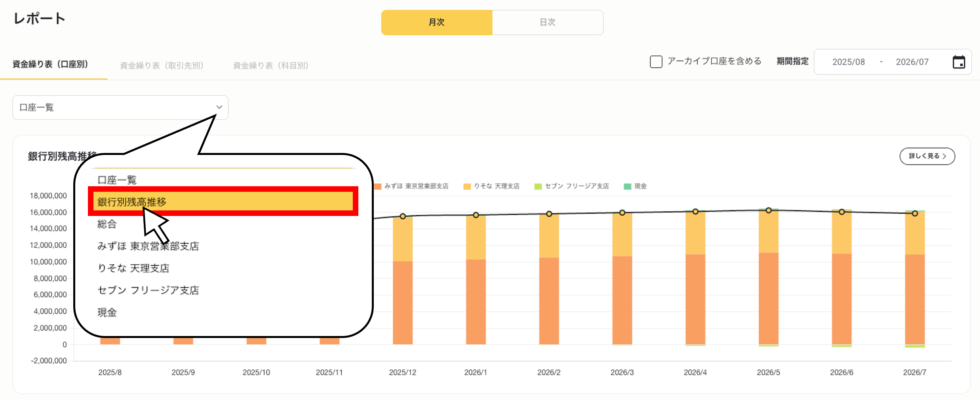Click the end date field 2026/07
This screenshot has width=980, height=401.
tap(912, 62)
